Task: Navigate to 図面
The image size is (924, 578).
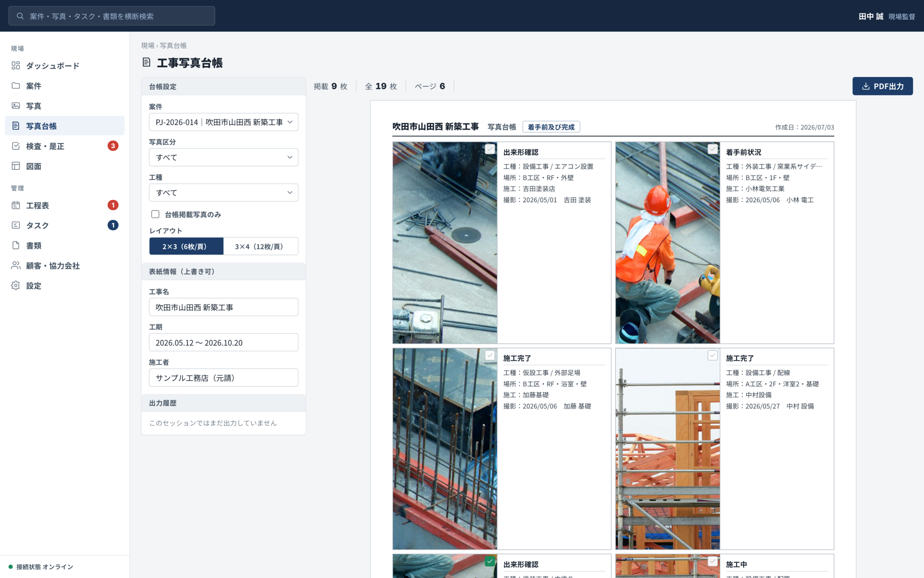Action: tap(65, 166)
